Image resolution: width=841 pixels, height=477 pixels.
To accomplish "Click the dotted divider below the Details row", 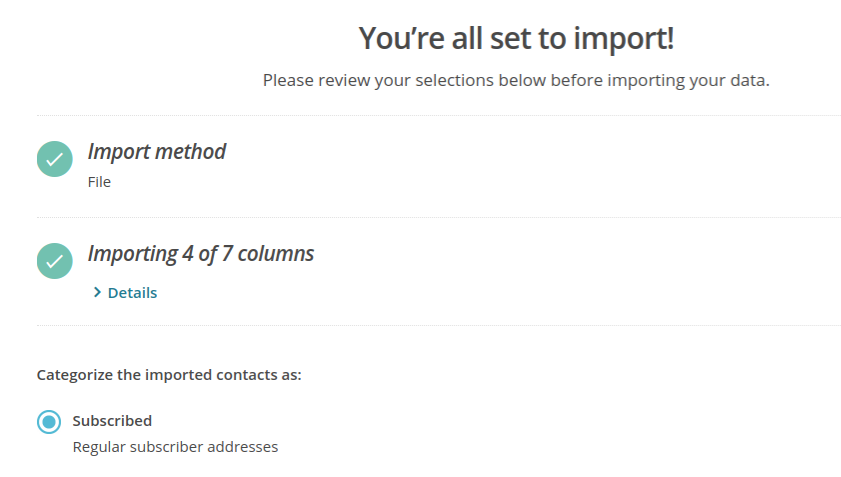I will [x=438, y=325].
